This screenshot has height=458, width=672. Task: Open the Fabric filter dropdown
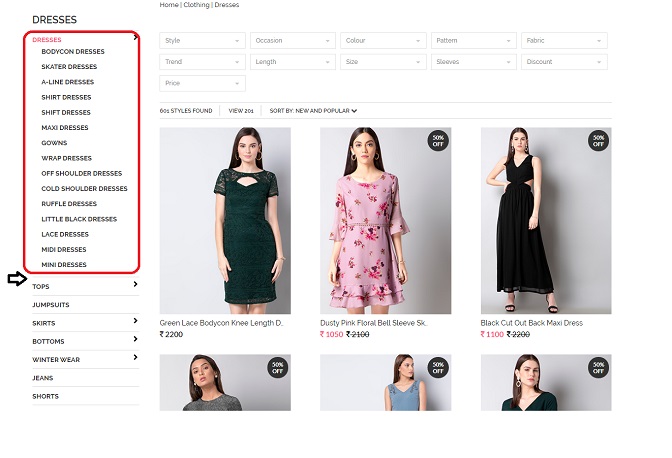tap(564, 41)
